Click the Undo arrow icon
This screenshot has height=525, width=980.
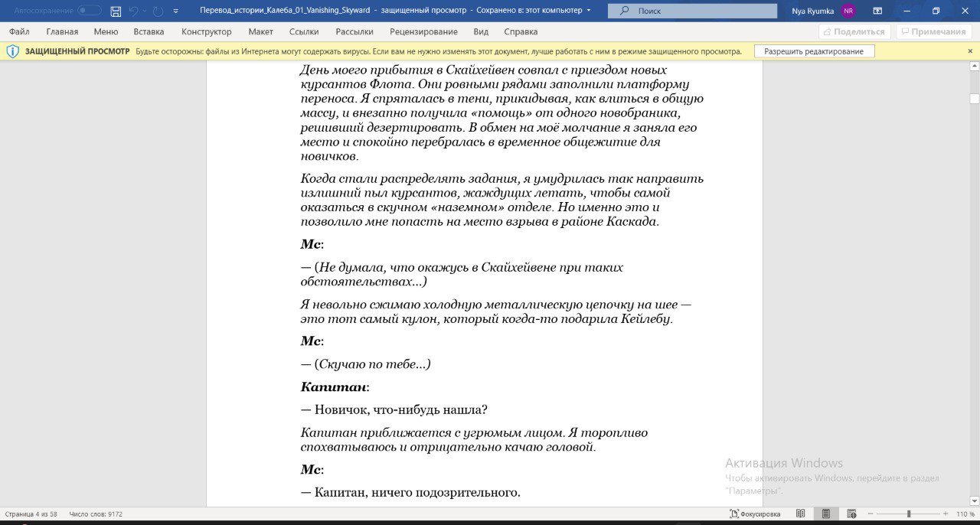(x=134, y=11)
